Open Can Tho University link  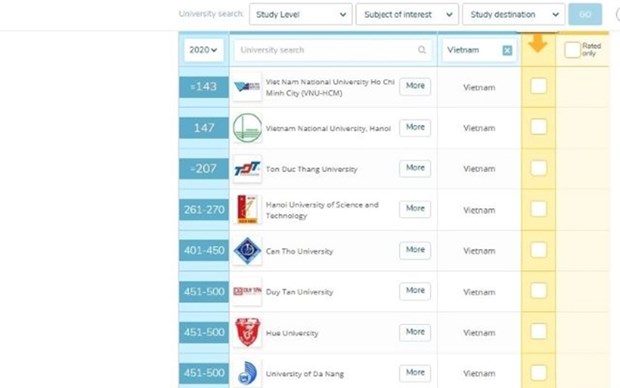(299, 252)
